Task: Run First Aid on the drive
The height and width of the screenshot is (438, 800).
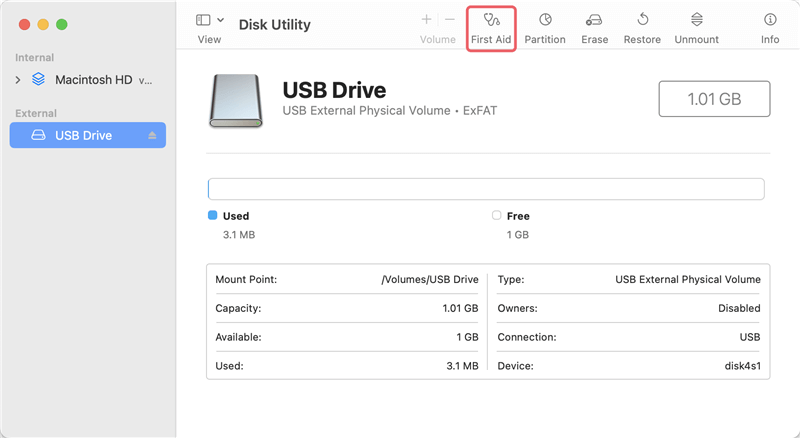Action: point(491,28)
